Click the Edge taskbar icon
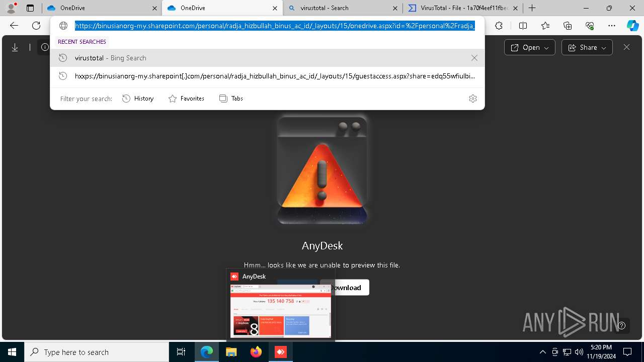644x362 pixels. pos(207,352)
